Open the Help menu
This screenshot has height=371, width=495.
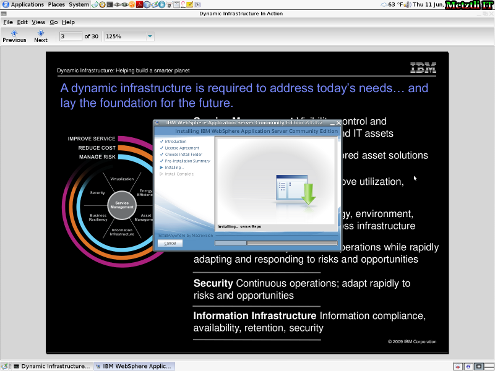(68, 22)
